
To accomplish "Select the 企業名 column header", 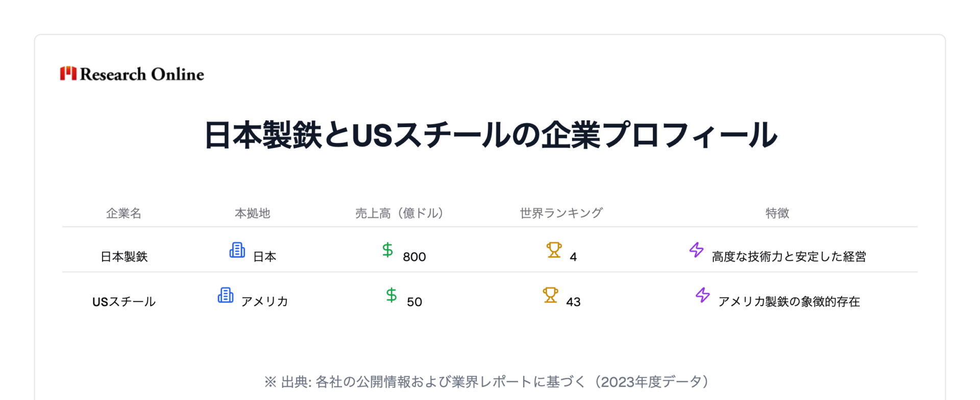I will [124, 213].
